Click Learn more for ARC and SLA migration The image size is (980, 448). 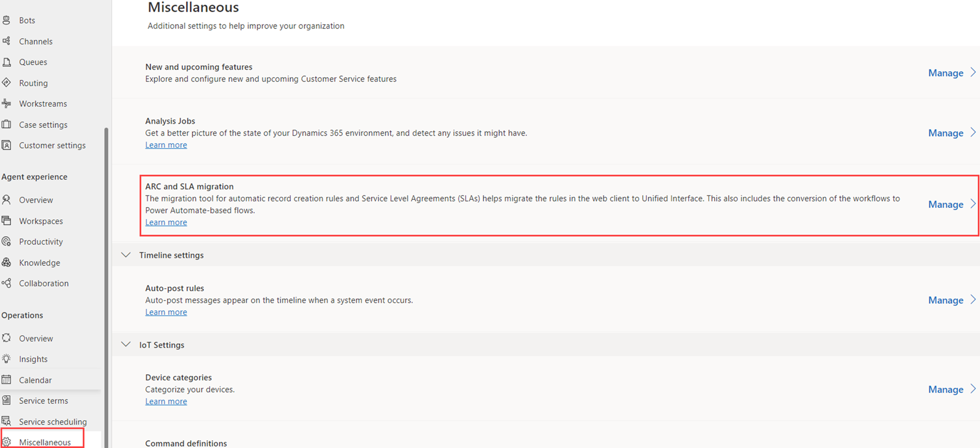click(x=166, y=222)
